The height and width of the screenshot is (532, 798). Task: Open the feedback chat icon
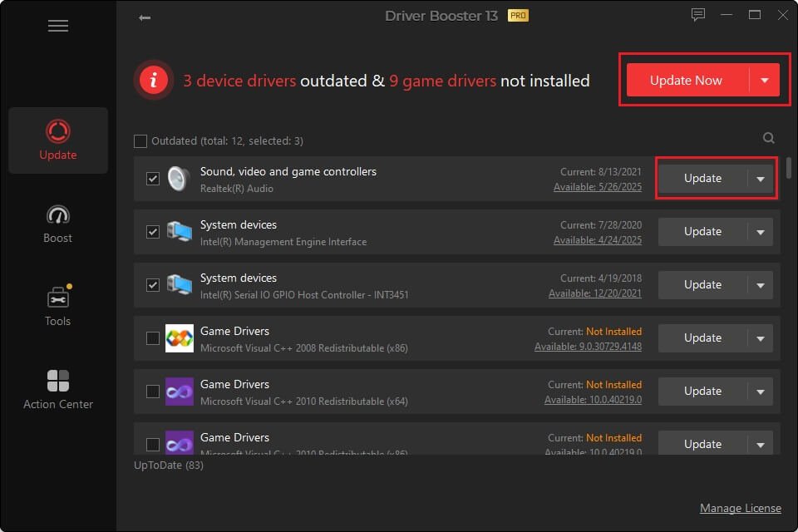[697, 15]
